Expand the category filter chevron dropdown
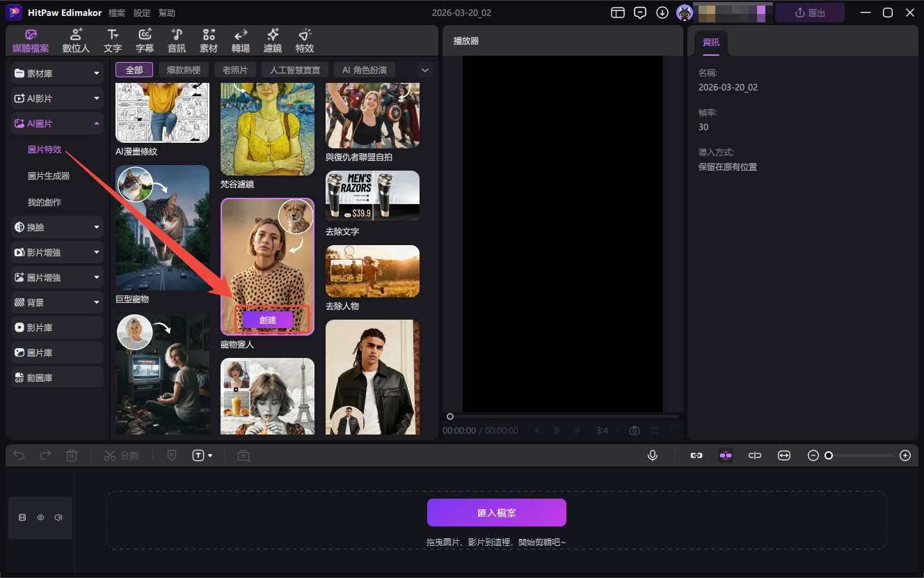 point(424,70)
